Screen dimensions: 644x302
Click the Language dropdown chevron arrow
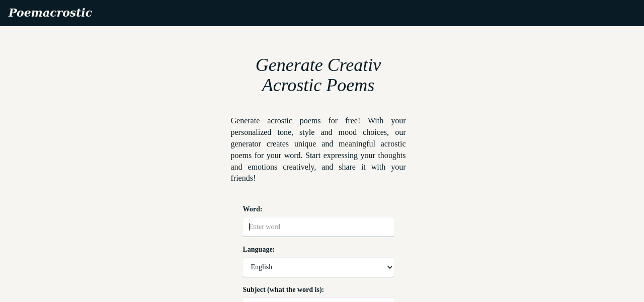tap(389, 267)
